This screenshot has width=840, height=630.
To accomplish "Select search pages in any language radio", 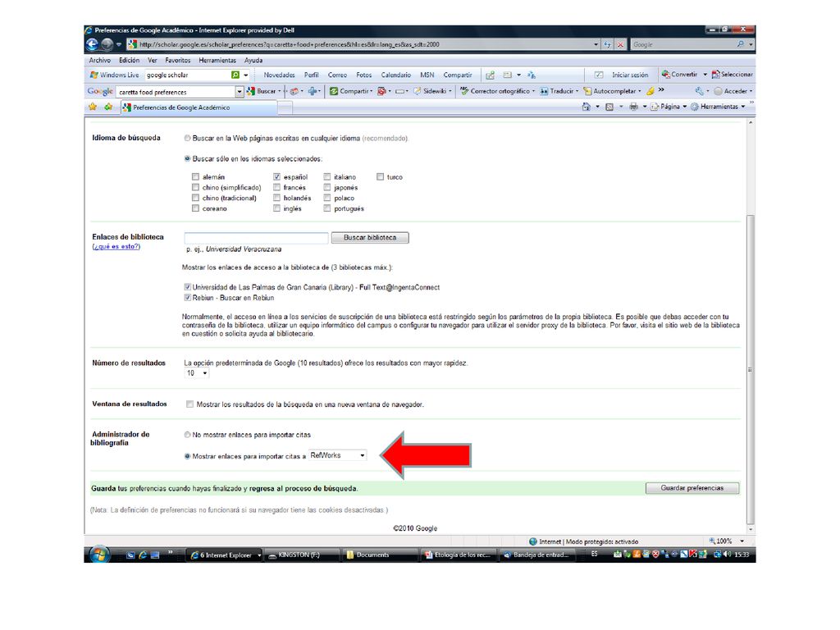I will click(188, 138).
